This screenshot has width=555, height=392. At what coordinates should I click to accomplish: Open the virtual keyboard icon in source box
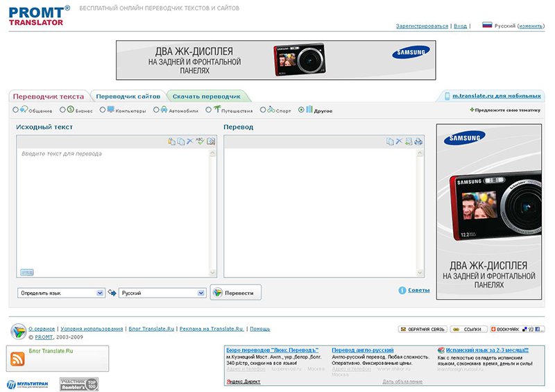click(x=27, y=272)
